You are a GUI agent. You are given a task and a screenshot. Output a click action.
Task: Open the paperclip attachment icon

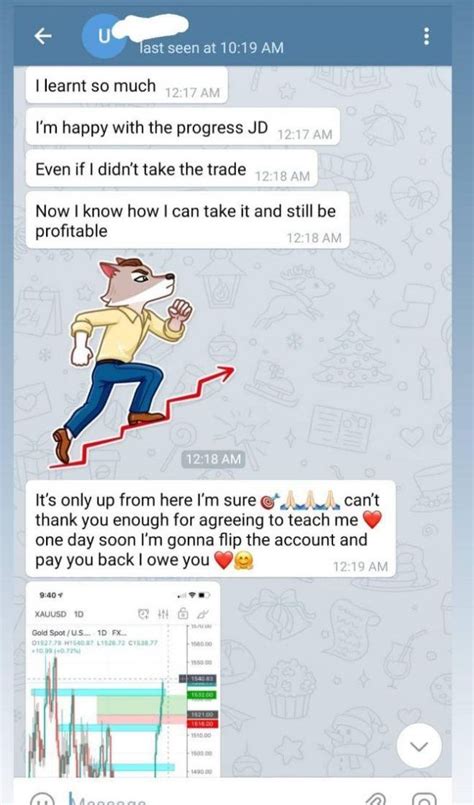point(375,799)
